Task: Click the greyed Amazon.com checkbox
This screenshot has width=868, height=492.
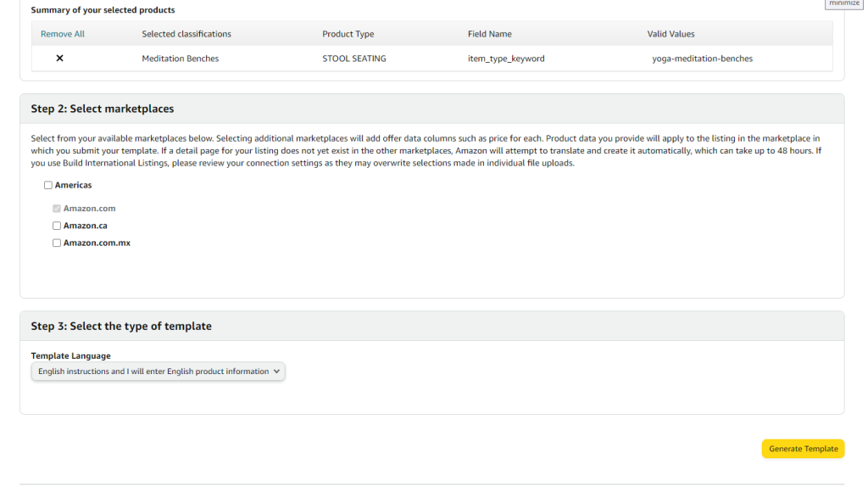Action: coord(57,209)
